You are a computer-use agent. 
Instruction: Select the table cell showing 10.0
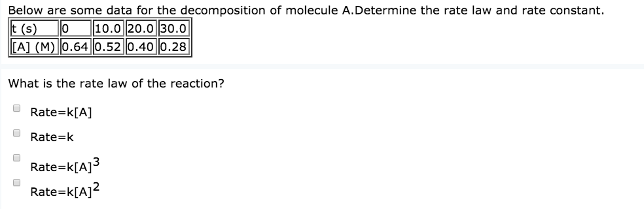108,29
